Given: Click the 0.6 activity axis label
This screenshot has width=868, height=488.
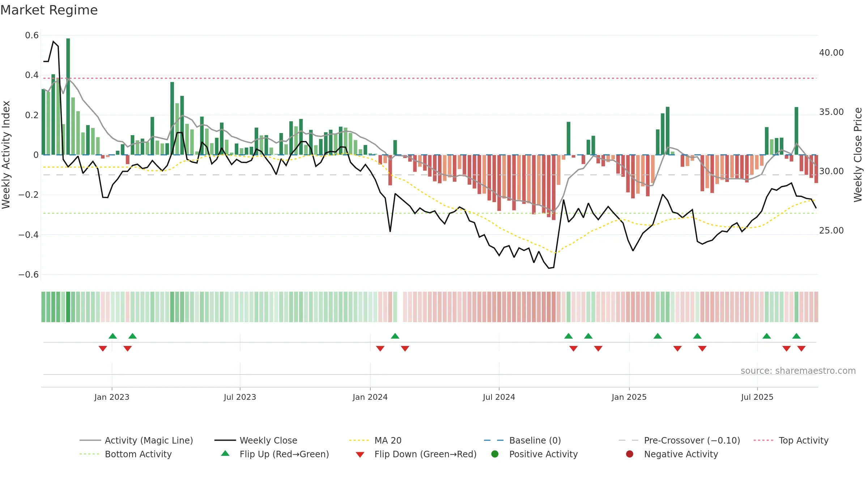Looking at the screenshot, I should [x=32, y=35].
